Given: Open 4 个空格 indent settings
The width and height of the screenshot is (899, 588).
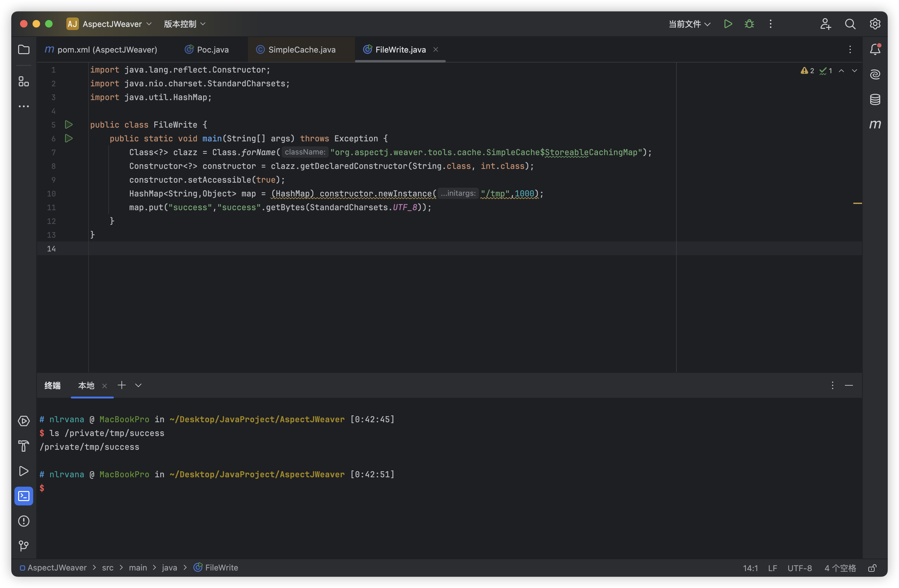Looking at the screenshot, I should pyautogui.click(x=840, y=568).
